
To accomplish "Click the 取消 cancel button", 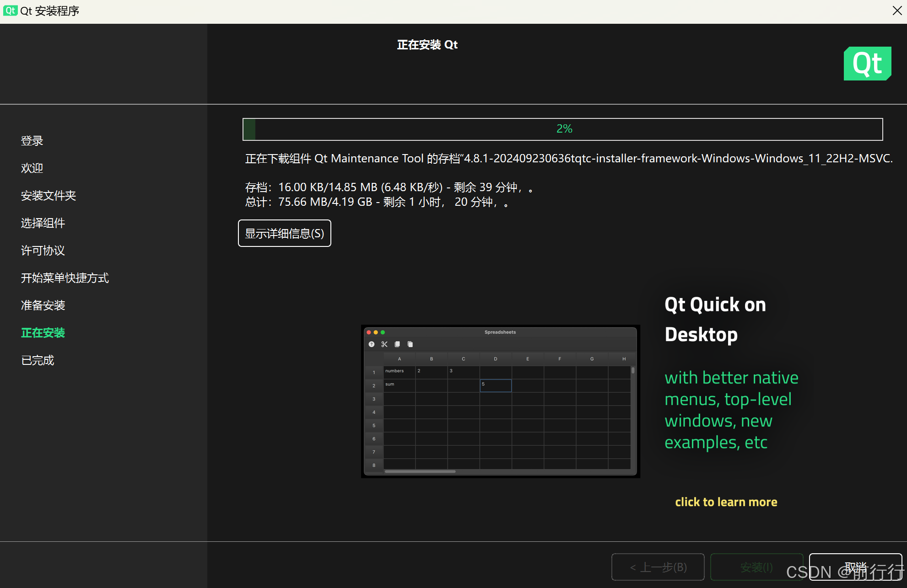I will coord(855,567).
